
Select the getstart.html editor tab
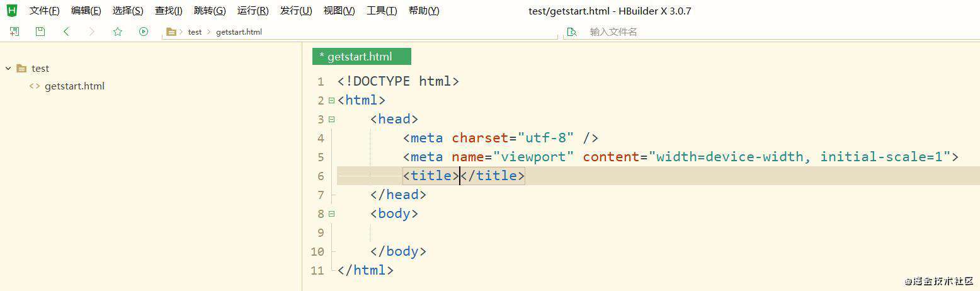click(362, 57)
